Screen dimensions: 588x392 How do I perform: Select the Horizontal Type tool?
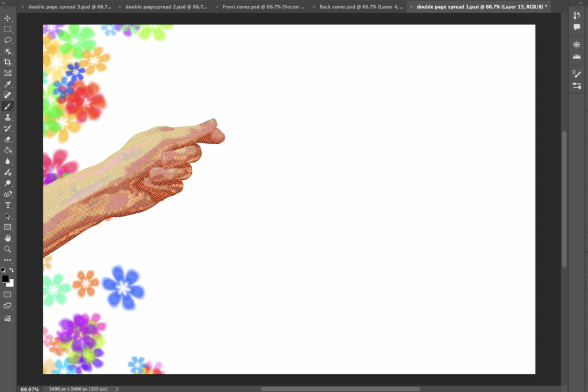tap(8, 205)
